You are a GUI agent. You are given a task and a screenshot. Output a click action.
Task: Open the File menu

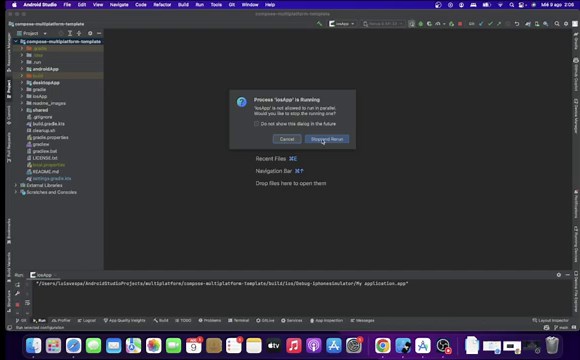pos(67,5)
